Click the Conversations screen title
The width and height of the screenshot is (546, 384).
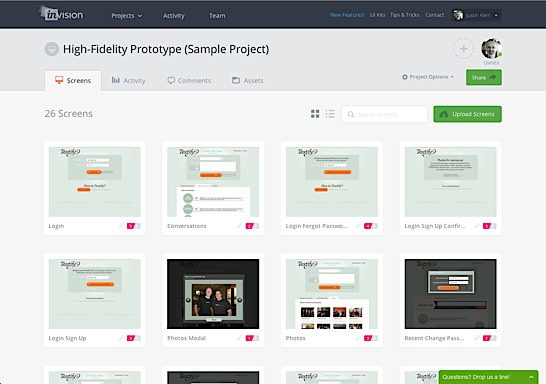(187, 226)
